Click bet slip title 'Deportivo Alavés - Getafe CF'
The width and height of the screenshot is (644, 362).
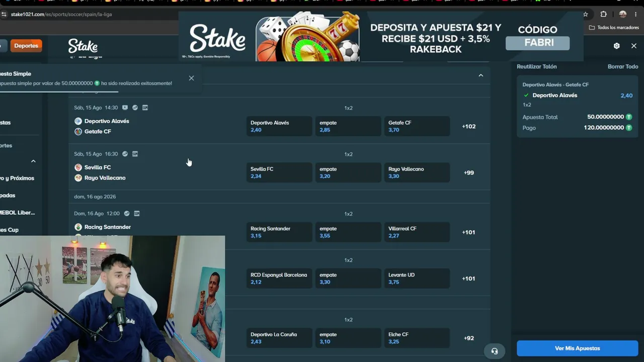(x=555, y=84)
